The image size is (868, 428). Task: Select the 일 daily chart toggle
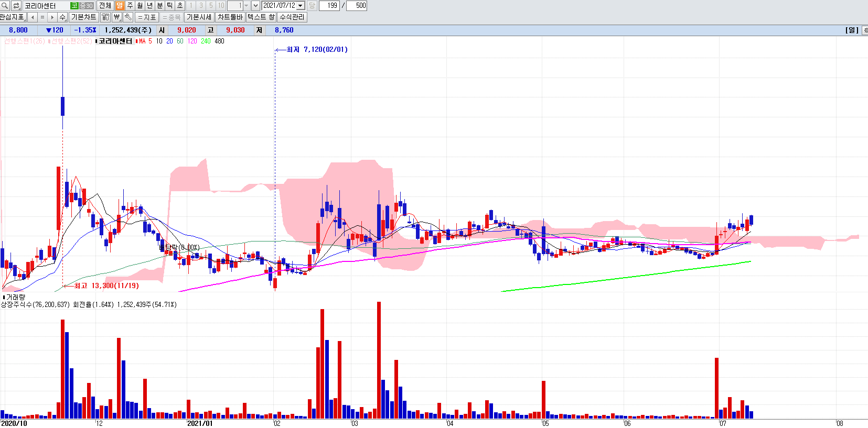coord(120,6)
